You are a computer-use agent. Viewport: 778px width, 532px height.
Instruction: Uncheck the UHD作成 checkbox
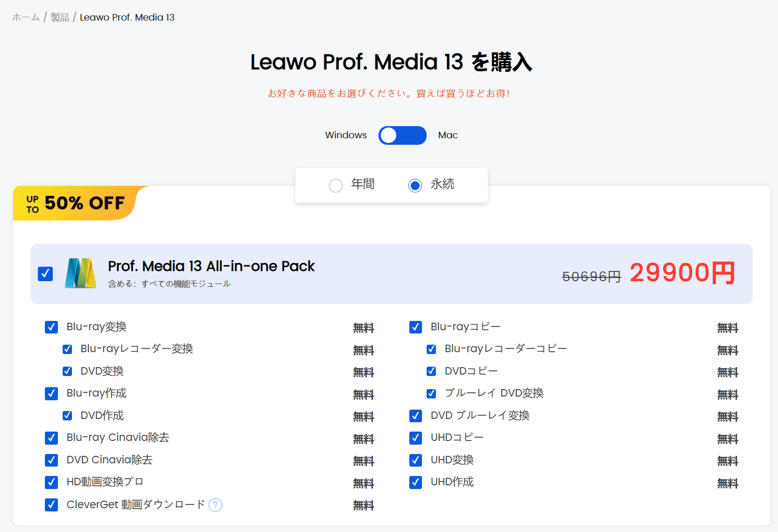(415, 482)
